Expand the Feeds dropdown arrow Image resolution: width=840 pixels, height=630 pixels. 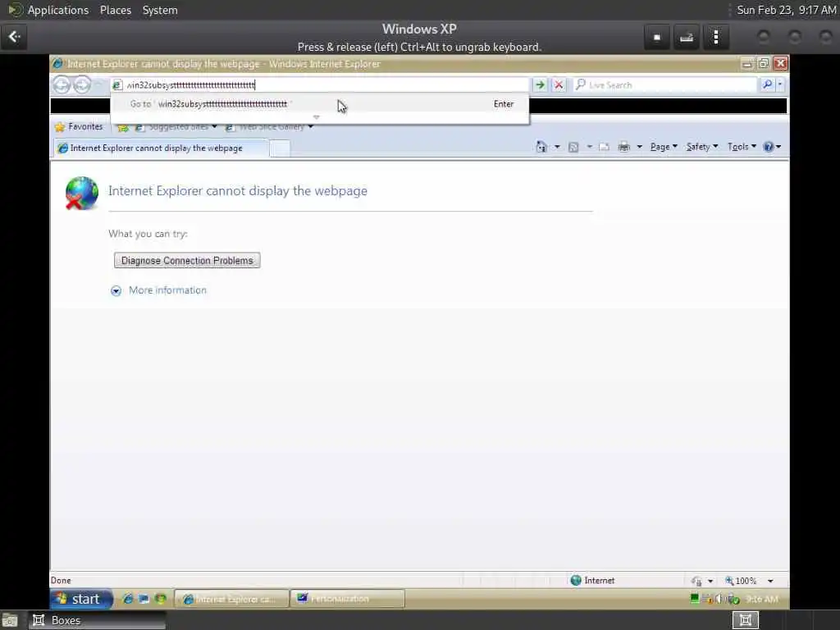pos(589,147)
